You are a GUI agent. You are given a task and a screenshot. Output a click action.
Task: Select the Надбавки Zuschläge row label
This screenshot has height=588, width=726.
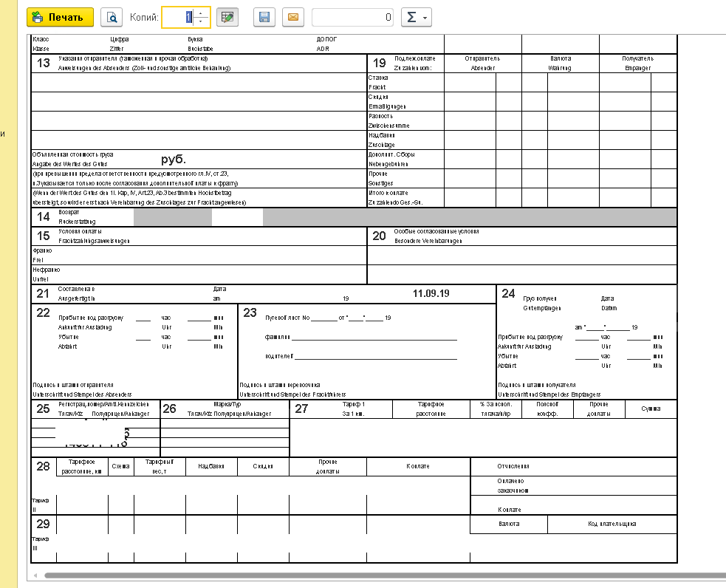[x=405, y=140]
